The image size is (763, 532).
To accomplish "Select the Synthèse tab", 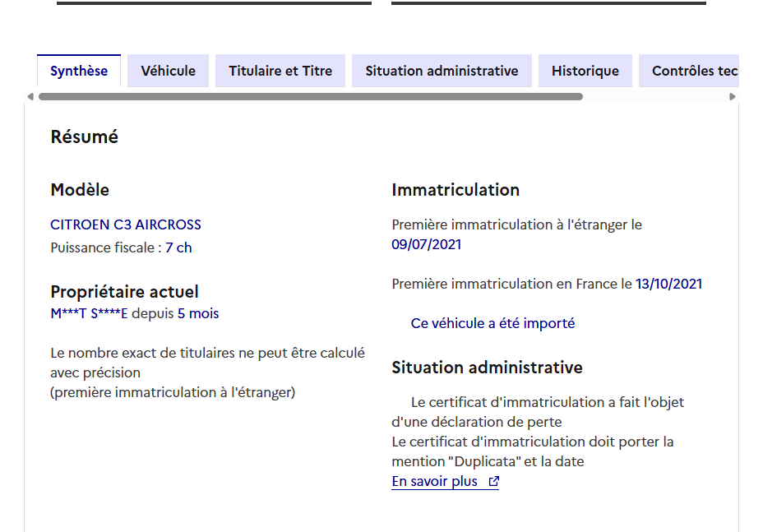I will coord(79,71).
